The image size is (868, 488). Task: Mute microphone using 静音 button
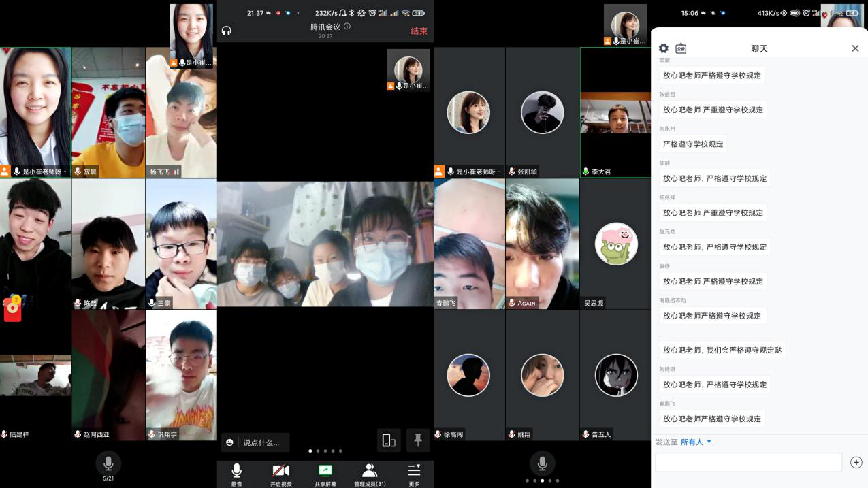click(236, 474)
